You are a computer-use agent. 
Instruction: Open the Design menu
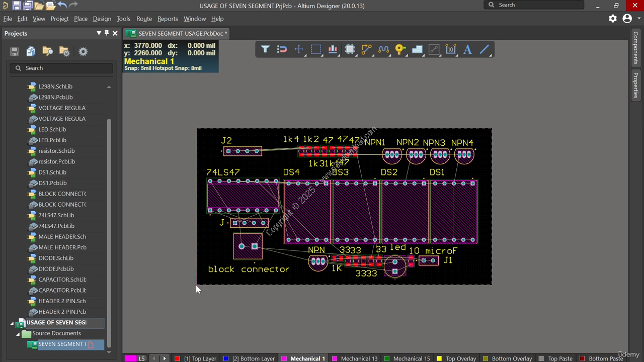(102, 19)
